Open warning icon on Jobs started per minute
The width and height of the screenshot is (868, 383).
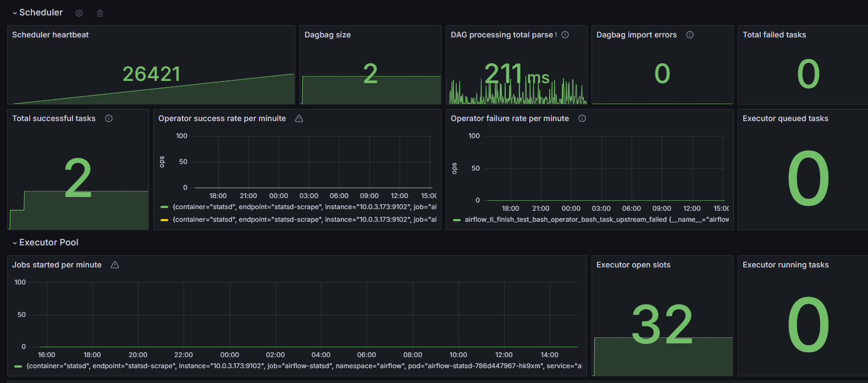(x=115, y=265)
